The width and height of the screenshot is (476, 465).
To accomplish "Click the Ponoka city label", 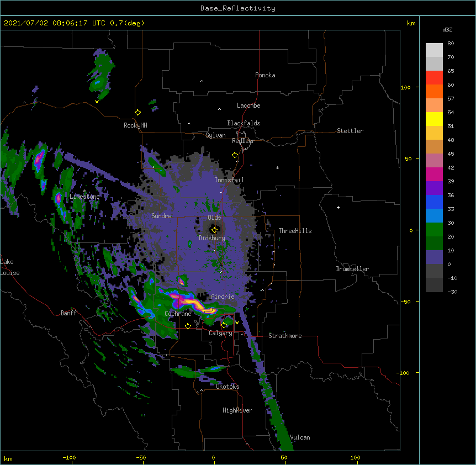I will (265, 75).
